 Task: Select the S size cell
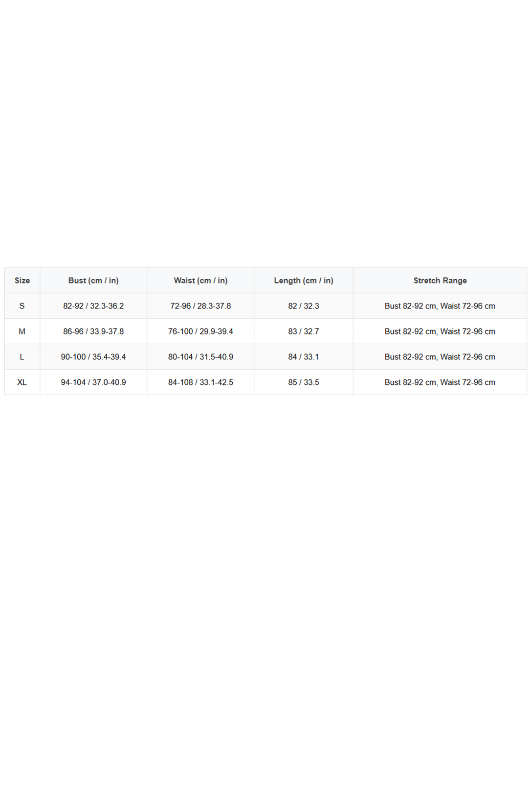click(22, 306)
